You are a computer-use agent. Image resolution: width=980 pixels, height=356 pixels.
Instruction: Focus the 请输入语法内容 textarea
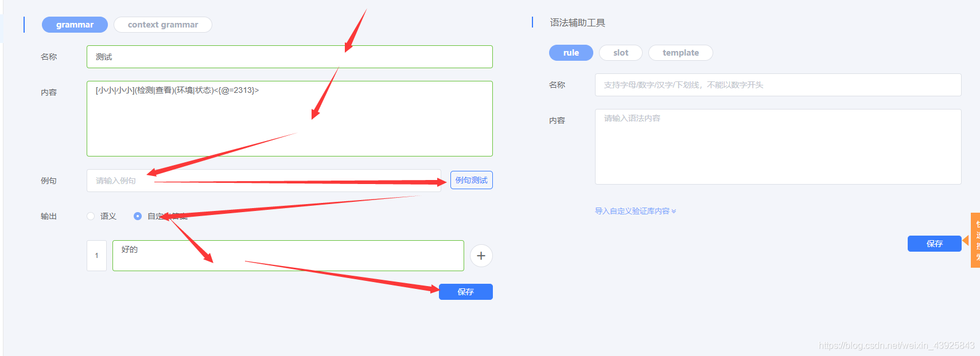click(778, 147)
